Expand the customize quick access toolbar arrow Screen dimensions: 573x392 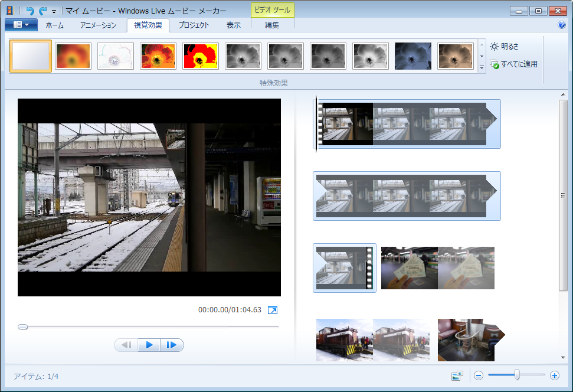54,11
